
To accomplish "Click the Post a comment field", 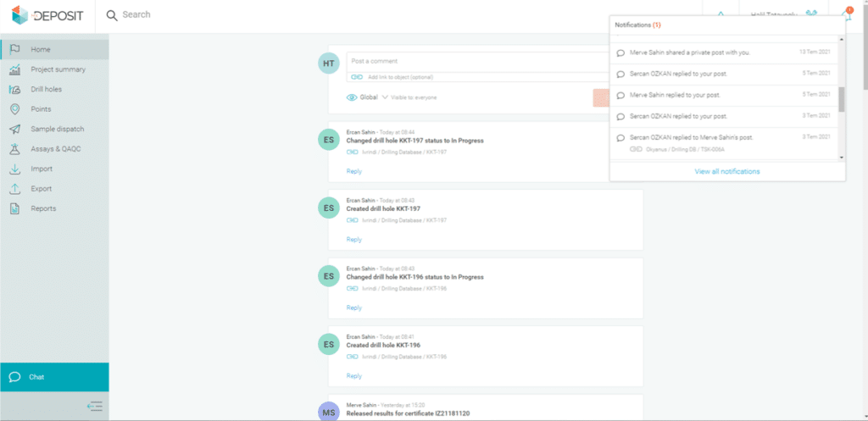I will [x=475, y=61].
